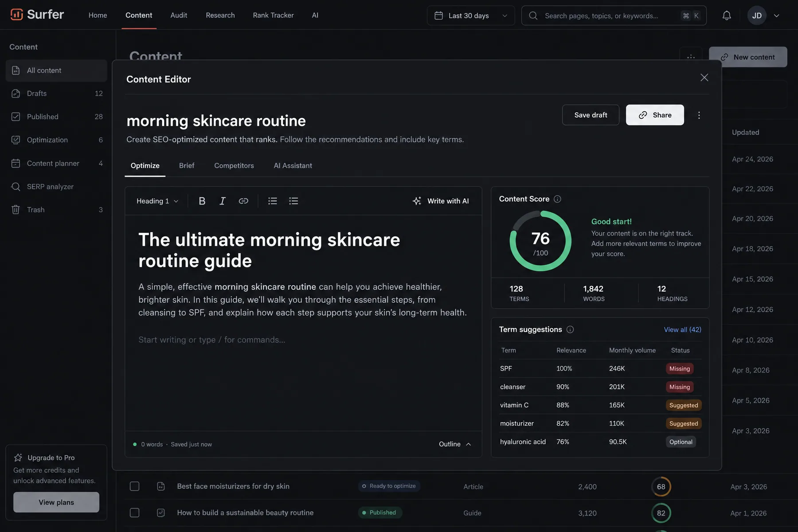
Task: Click the Term suggestions info icon
Action: (570, 329)
